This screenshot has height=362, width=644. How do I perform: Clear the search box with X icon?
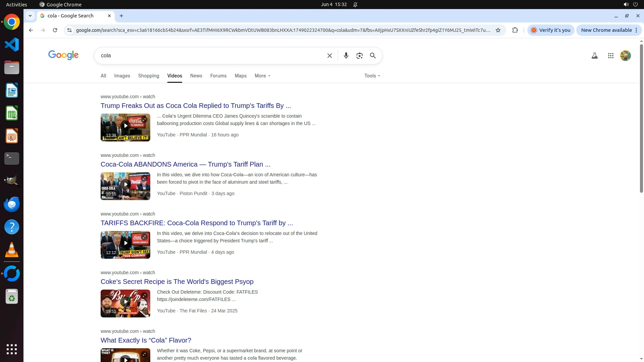tap(329, 56)
